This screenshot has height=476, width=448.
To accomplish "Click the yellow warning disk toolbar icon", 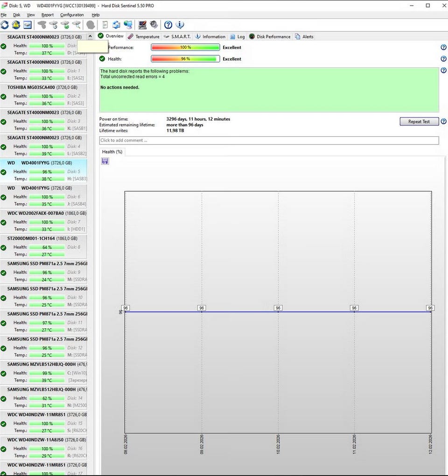I will [x=16, y=25].
